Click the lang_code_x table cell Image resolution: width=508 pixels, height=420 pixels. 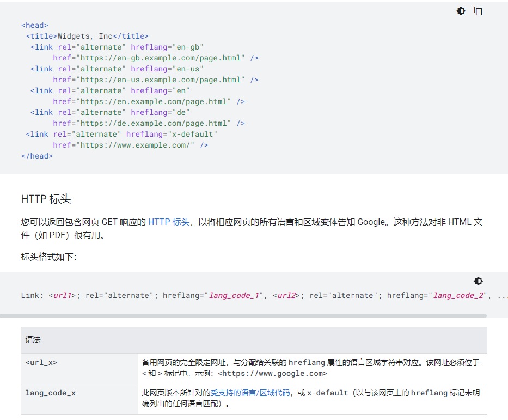79,399
